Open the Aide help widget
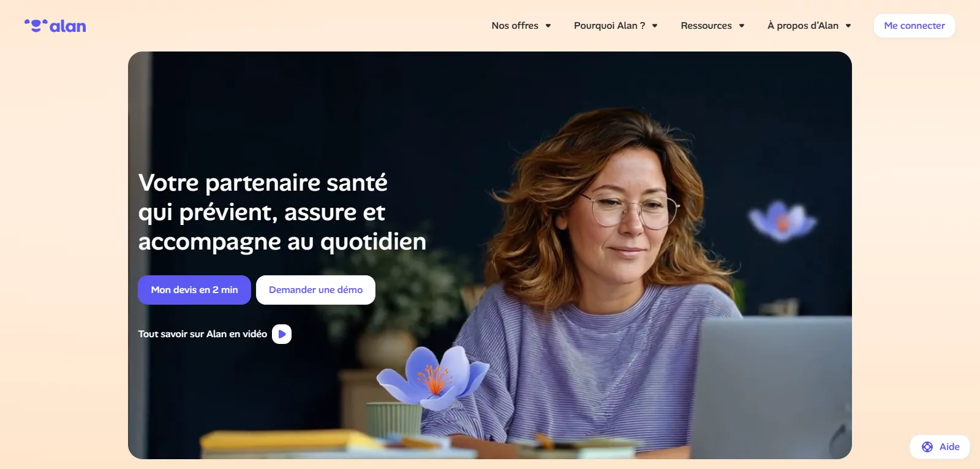Screen dimensions: 980x469 [x=940, y=447]
